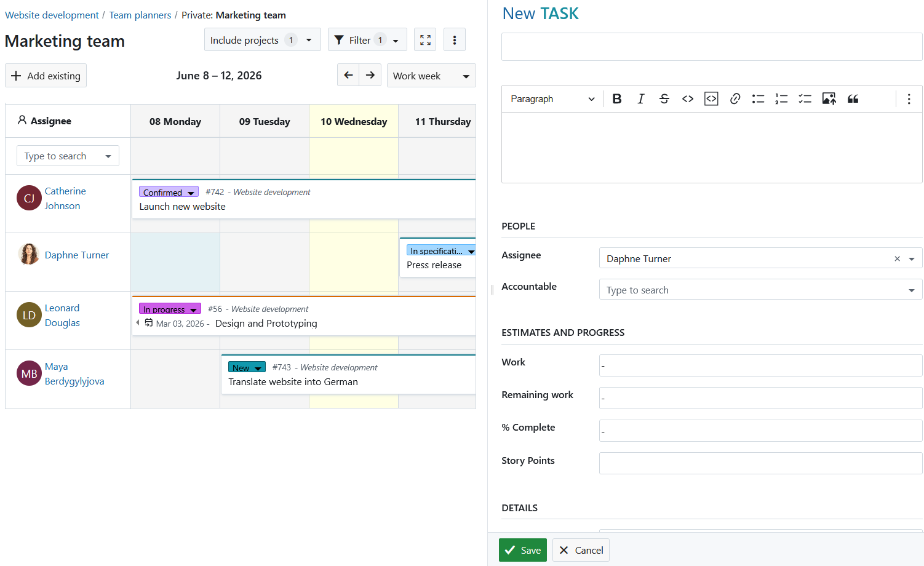Insert a to-do checklist
This screenshot has width=924, height=566.
(x=805, y=99)
